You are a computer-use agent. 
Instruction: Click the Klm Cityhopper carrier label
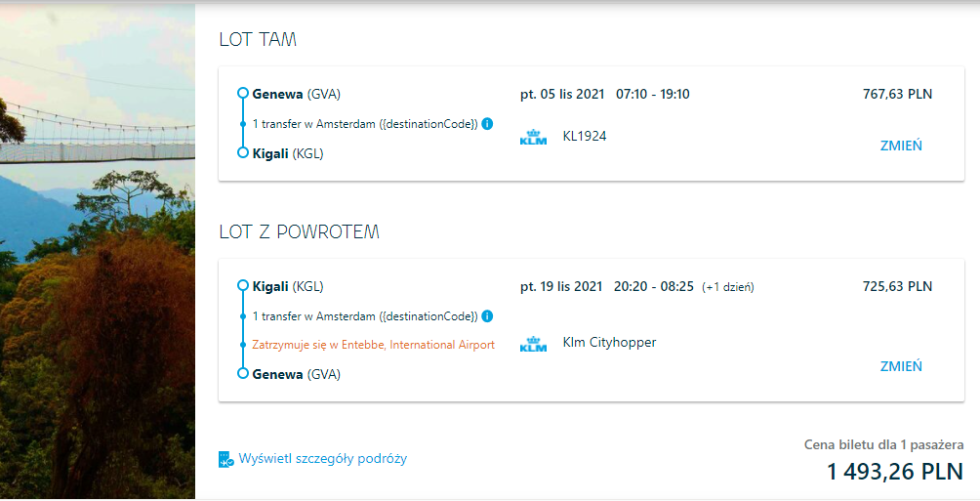tap(609, 343)
